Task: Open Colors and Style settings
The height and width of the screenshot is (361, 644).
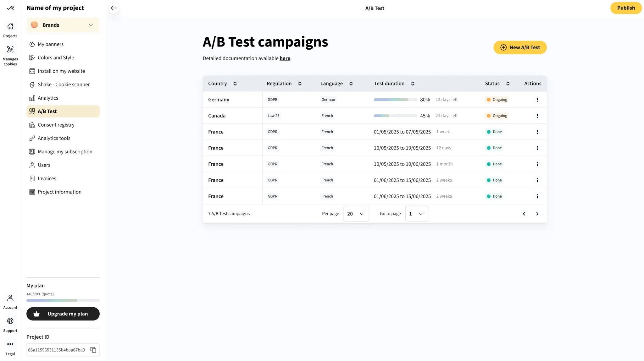Action: pos(63,57)
